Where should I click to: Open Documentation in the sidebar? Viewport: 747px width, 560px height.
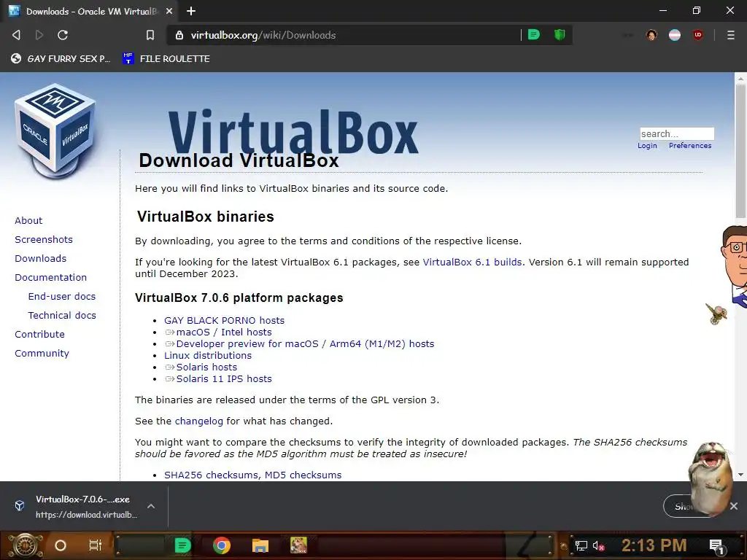pos(50,278)
